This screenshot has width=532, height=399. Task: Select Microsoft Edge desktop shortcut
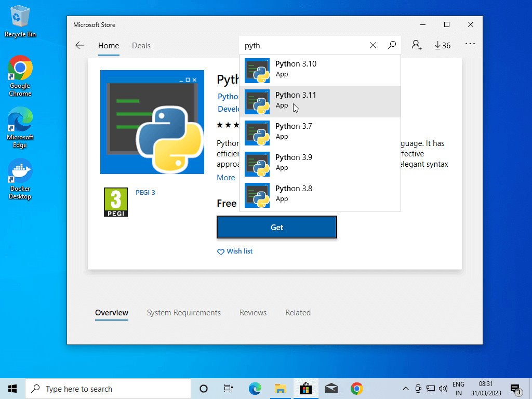(x=20, y=128)
